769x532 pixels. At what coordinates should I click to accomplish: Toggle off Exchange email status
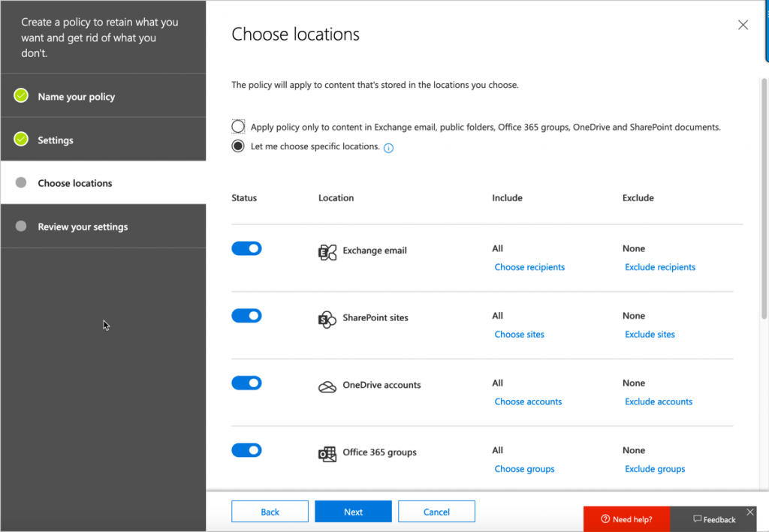coord(246,248)
